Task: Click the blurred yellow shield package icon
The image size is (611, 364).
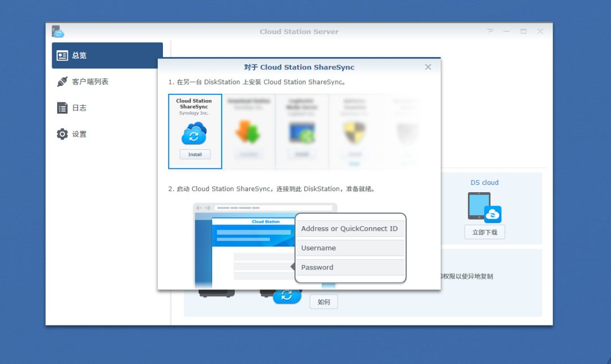Action: [355, 132]
